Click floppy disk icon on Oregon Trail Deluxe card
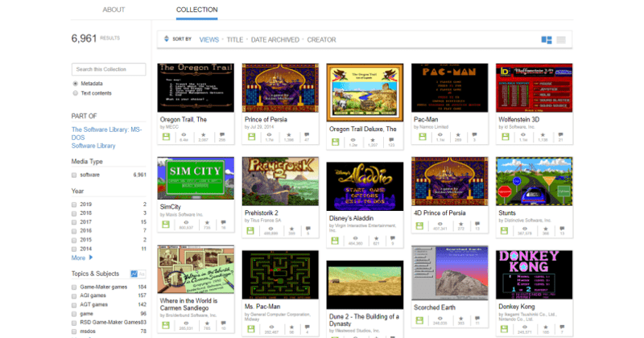The width and height of the screenshot is (644, 338). click(336, 142)
